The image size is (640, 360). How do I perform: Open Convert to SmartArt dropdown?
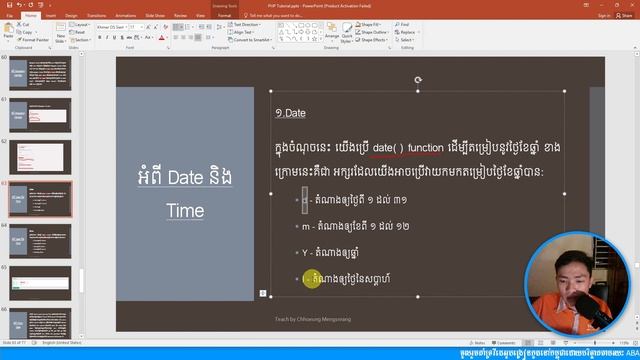[x=251, y=40]
